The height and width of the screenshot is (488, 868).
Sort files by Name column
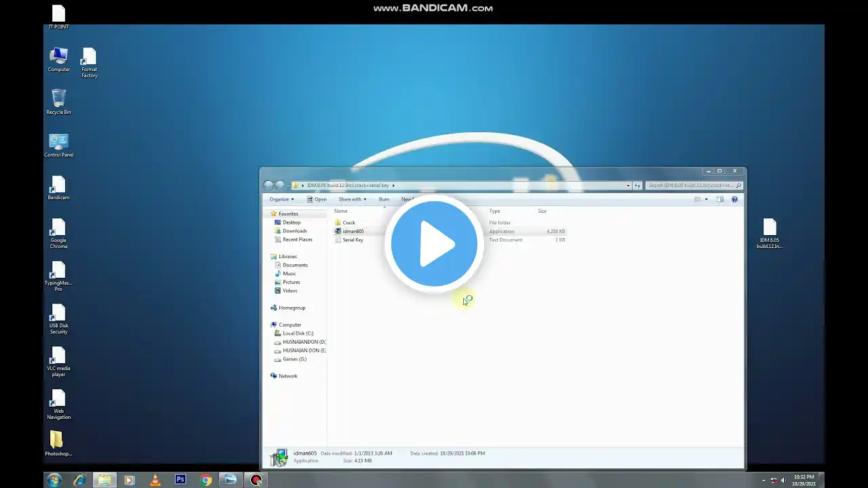(340, 211)
